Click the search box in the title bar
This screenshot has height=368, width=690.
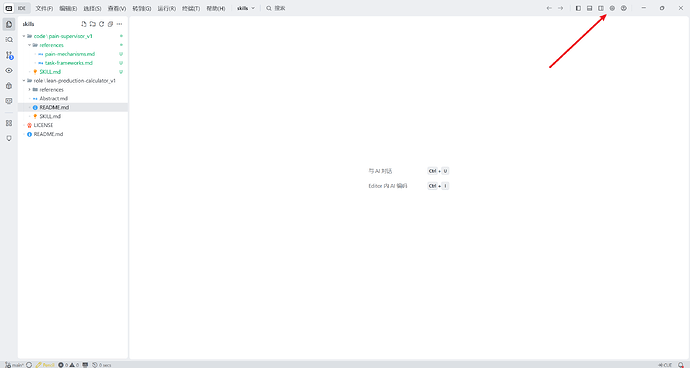coord(276,8)
